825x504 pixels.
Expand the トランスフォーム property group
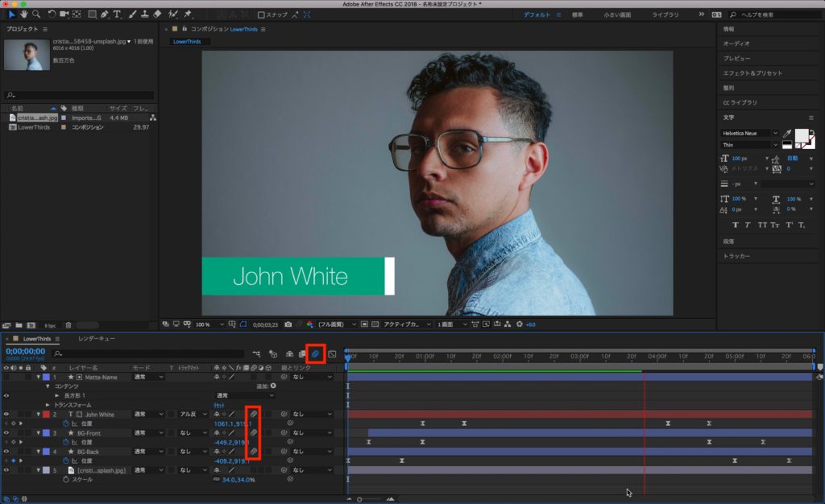(x=48, y=405)
